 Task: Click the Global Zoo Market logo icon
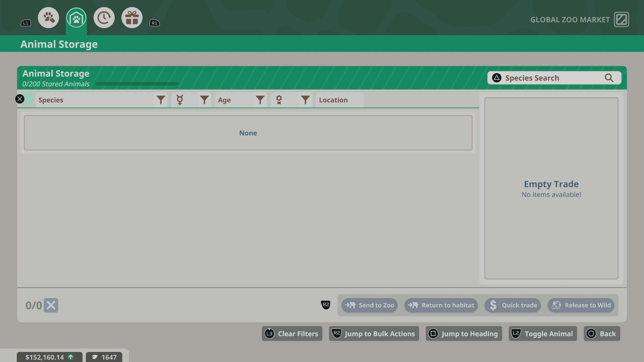coord(622,19)
